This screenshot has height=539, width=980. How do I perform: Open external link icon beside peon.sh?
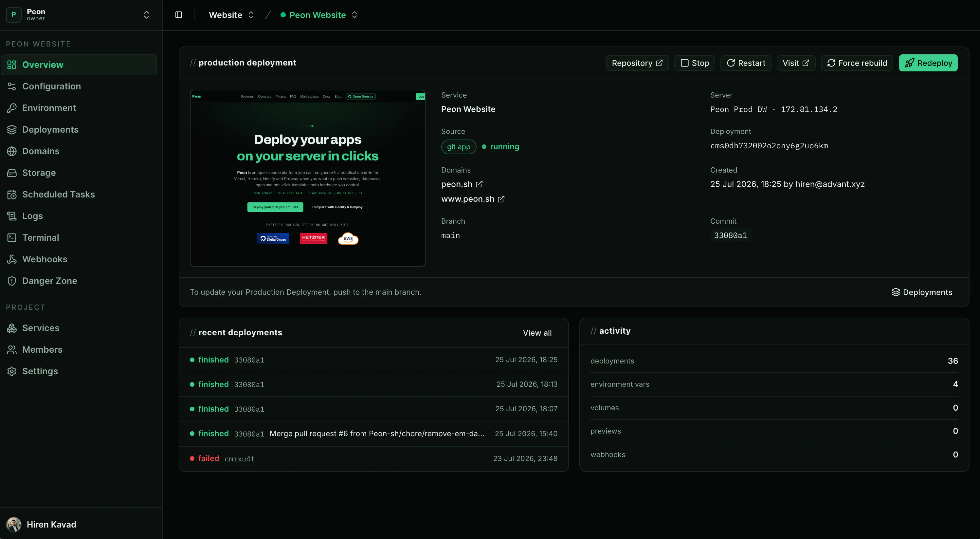(479, 184)
